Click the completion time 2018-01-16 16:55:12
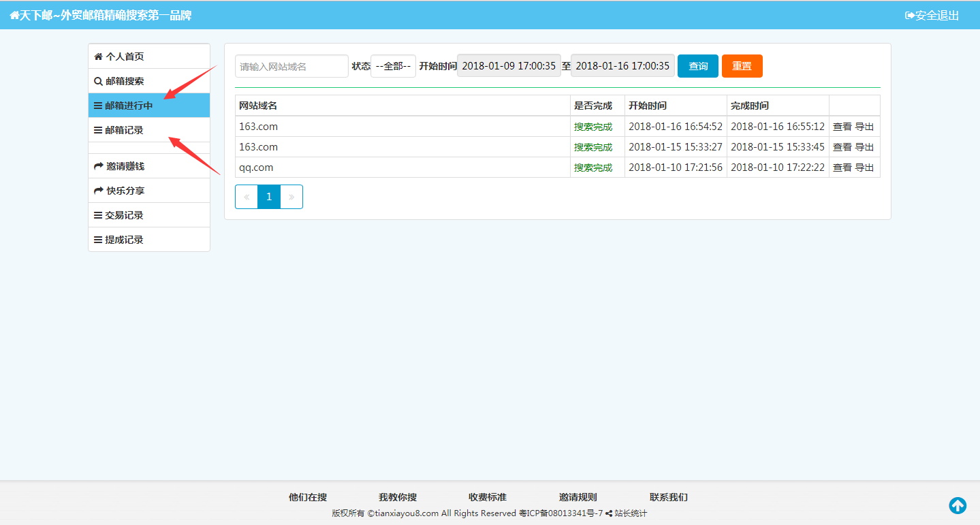The image size is (980, 525). 778,127
